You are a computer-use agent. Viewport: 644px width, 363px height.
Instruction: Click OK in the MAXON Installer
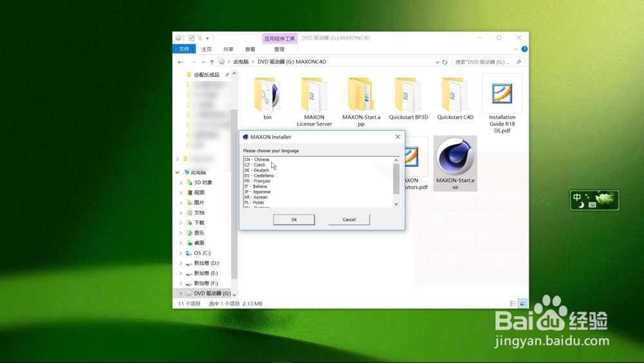tap(294, 219)
